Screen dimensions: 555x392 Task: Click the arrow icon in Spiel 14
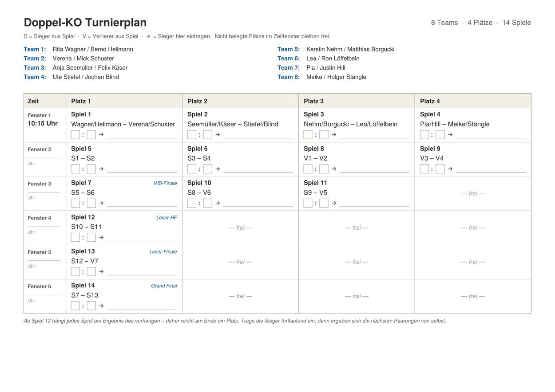tap(101, 306)
